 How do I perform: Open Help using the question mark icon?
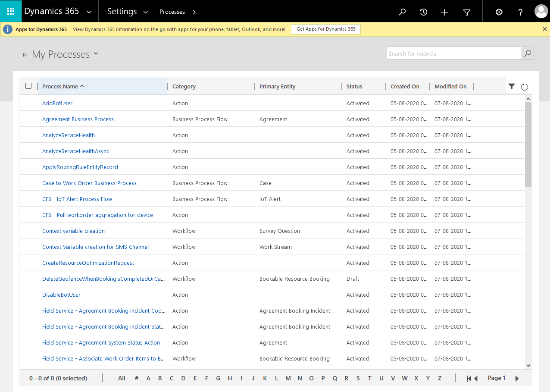click(x=520, y=12)
